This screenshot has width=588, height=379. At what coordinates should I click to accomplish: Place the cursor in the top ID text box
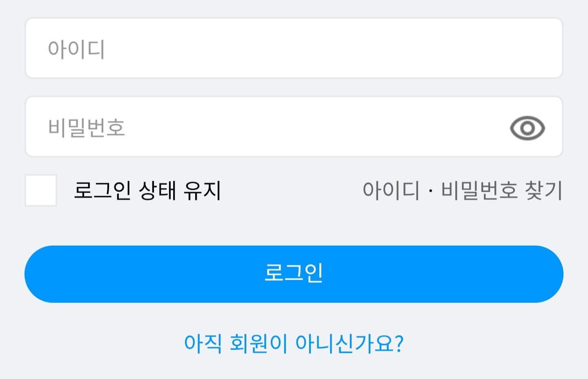(x=294, y=48)
